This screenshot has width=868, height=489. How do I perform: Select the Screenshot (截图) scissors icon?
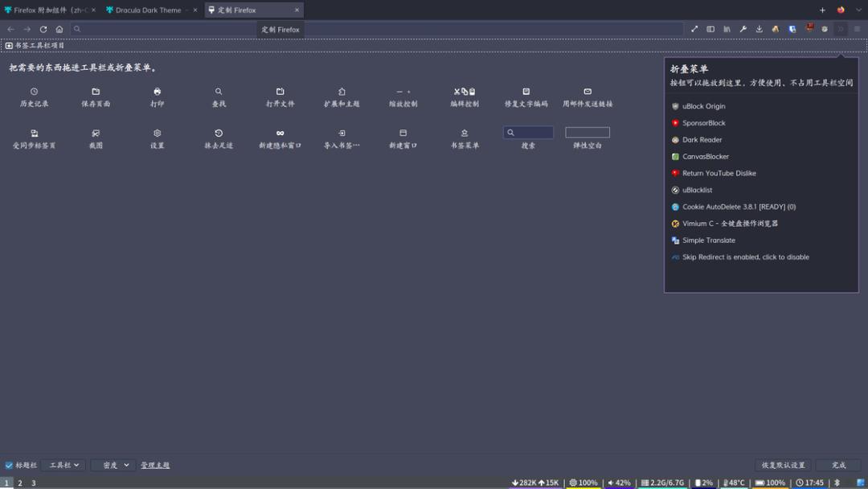(x=96, y=133)
